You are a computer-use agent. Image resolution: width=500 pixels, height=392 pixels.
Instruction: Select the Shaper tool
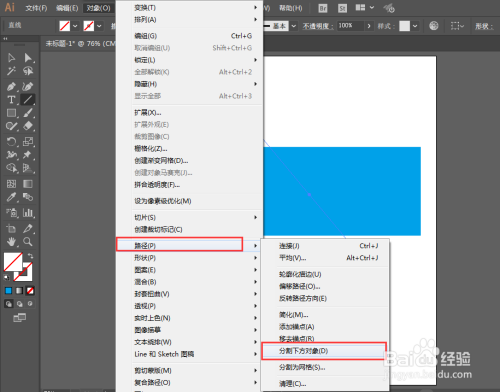point(12,126)
